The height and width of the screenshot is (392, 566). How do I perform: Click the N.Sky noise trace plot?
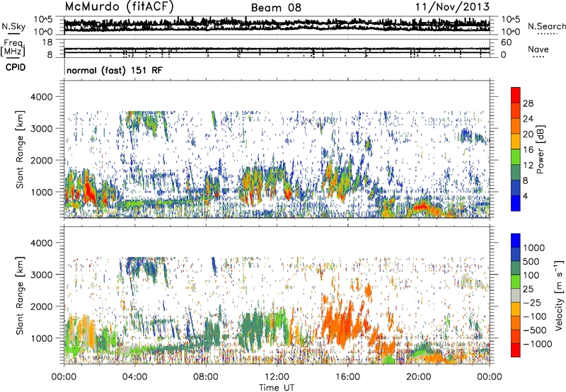[x=277, y=25]
